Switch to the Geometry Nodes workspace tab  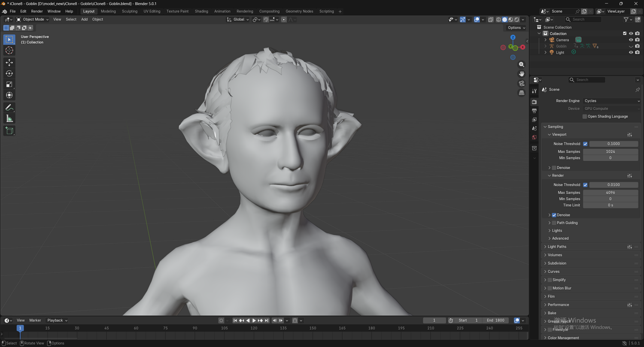299,11
